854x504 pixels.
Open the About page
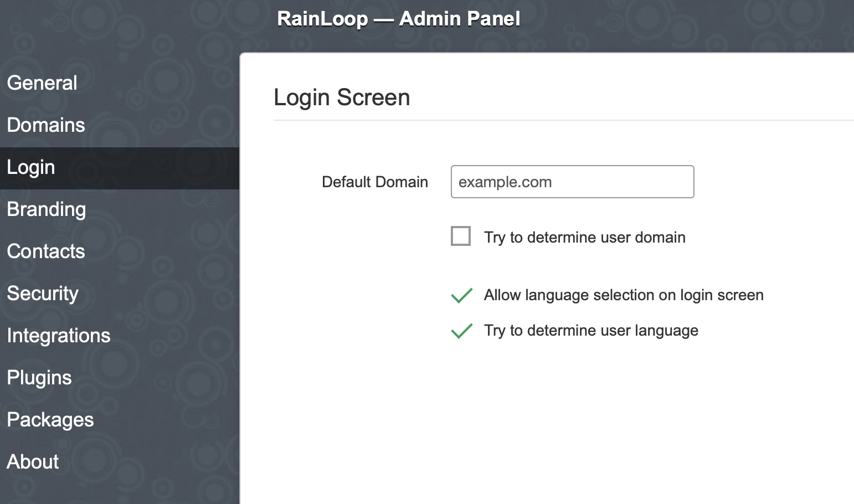tap(33, 462)
